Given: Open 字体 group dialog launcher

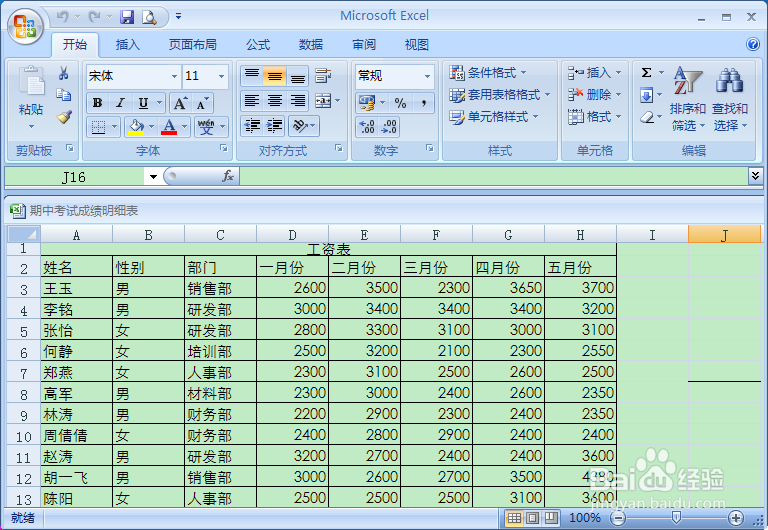Looking at the screenshot, I should point(224,148).
